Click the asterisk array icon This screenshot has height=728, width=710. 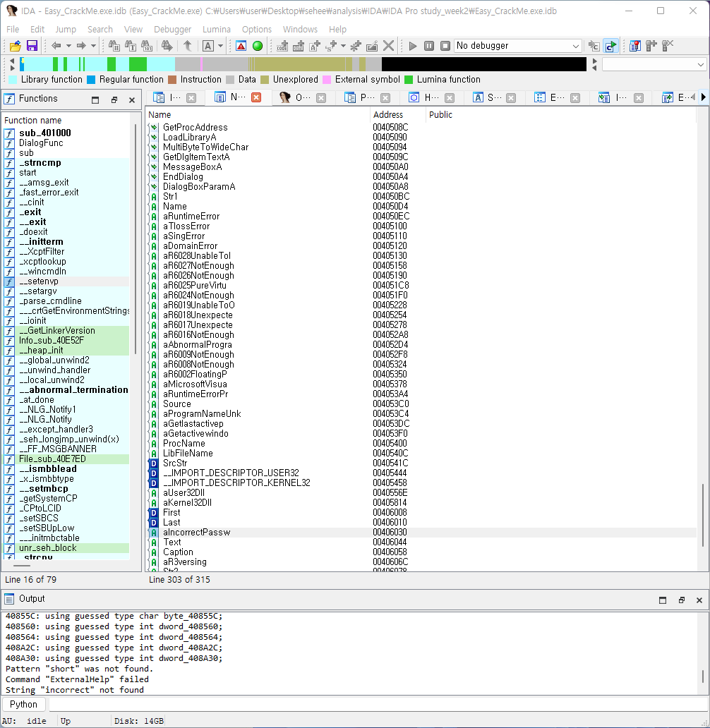pyautogui.click(x=356, y=46)
